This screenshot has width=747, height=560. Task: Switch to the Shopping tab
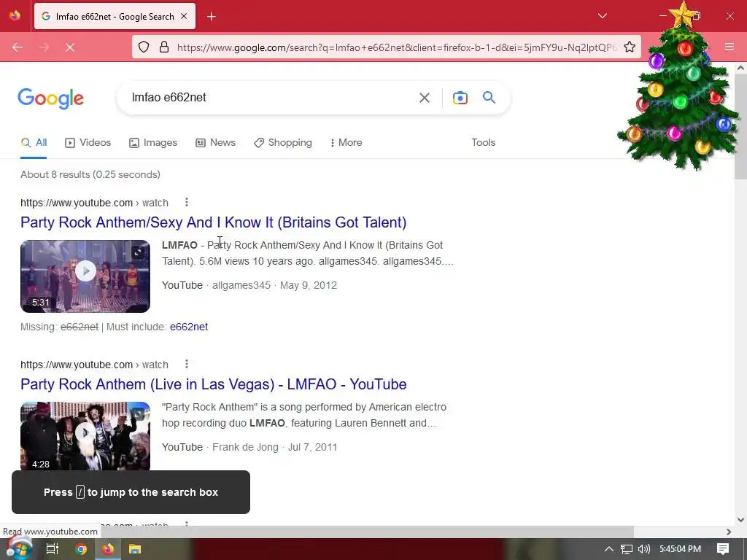pyautogui.click(x=283, y=142)
